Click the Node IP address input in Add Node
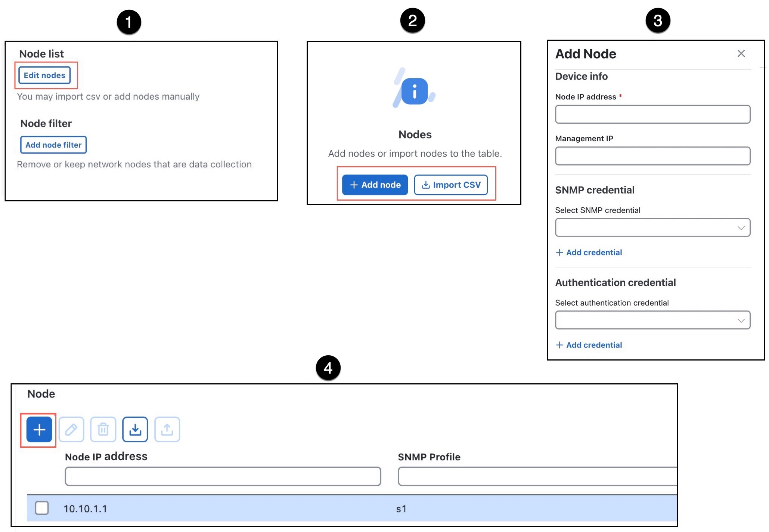The image size is (769, 532). (653, 114)
